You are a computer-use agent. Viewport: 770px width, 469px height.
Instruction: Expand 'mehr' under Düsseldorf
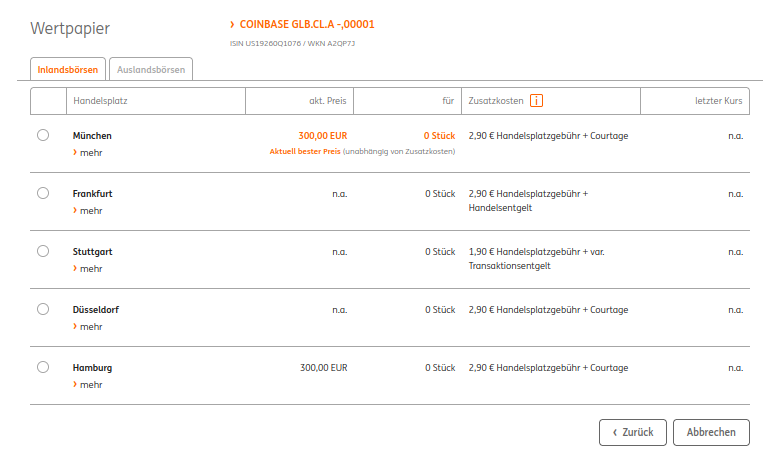(x=88, y=327)
